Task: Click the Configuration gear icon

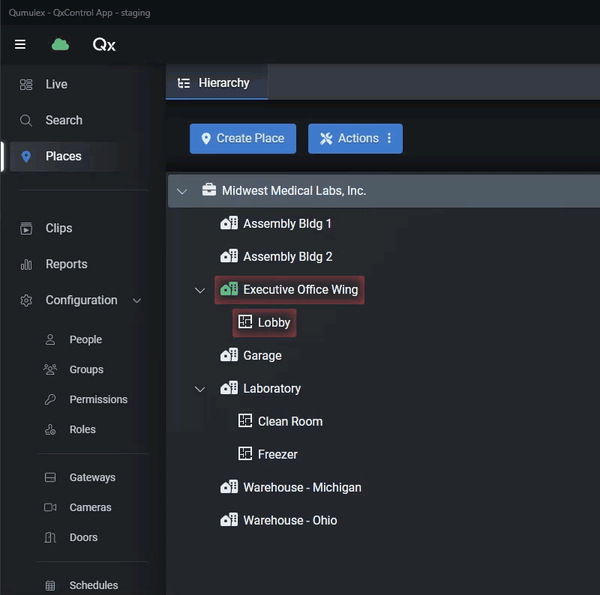Action: [26, 300]
